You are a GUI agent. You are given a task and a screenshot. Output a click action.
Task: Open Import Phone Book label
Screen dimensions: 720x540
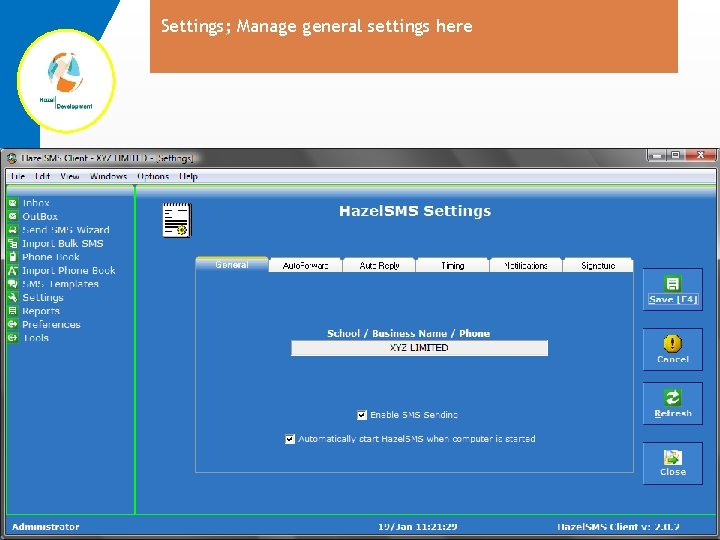pyautogui.click(x=68, y=270)
